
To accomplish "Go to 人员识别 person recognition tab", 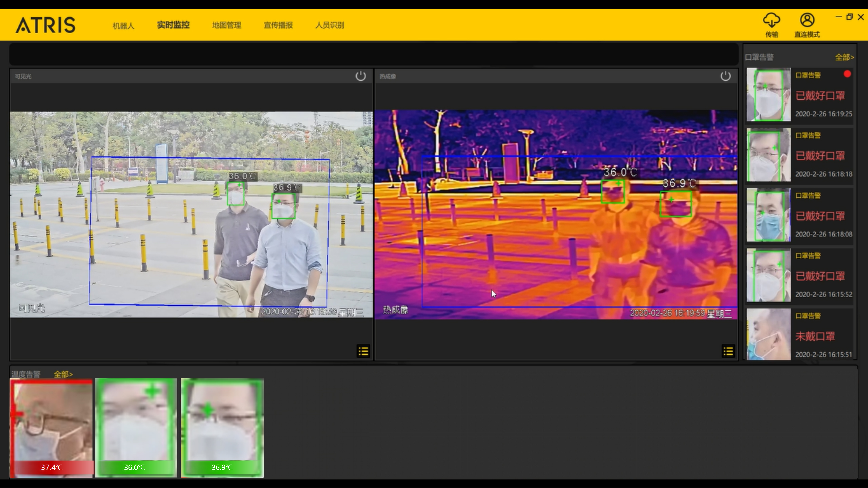I will tap(330, 25).
